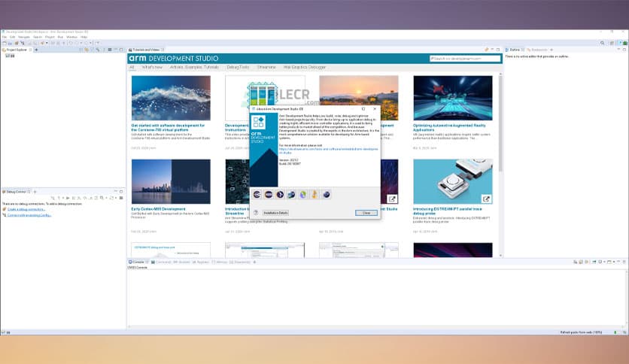Close the About Arm Development Studio dialog

[x=375, y=108]
